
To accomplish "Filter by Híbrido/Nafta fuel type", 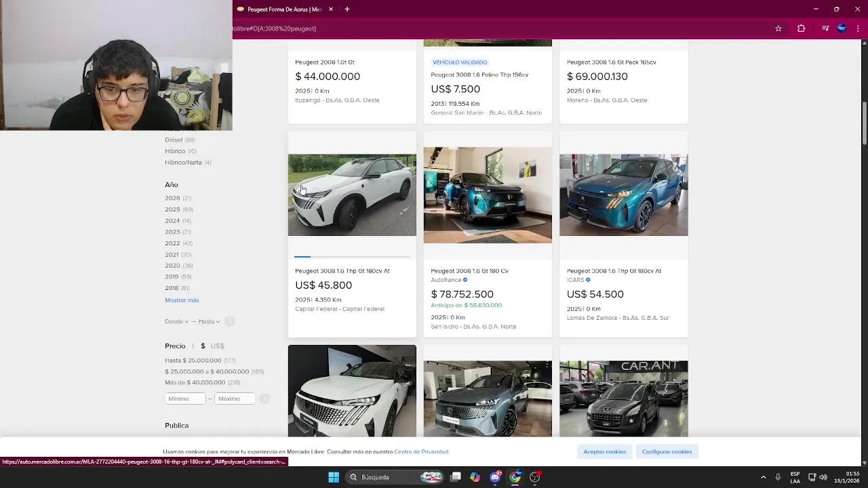I will [188, 163].
